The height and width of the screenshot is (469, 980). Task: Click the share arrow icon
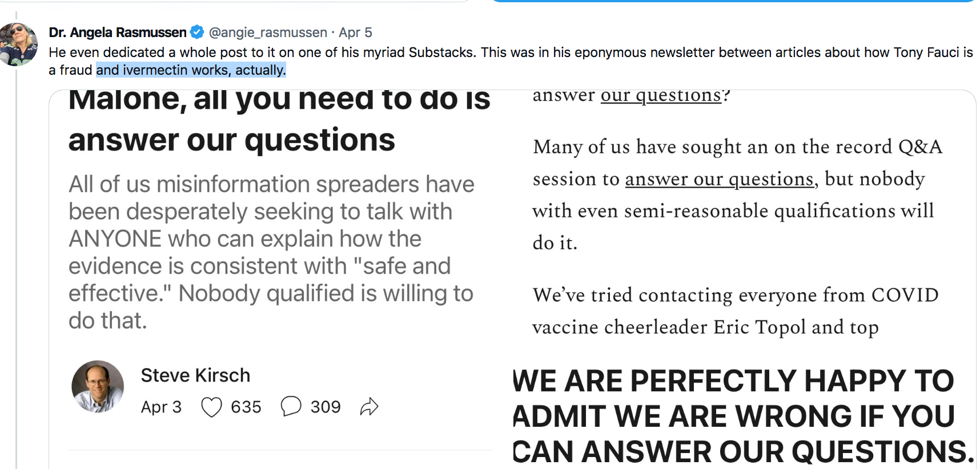[369, 407]
